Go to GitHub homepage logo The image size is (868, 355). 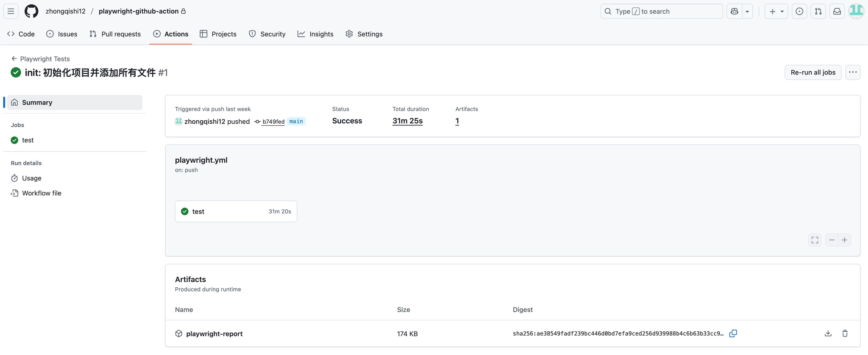pos(31,11)
